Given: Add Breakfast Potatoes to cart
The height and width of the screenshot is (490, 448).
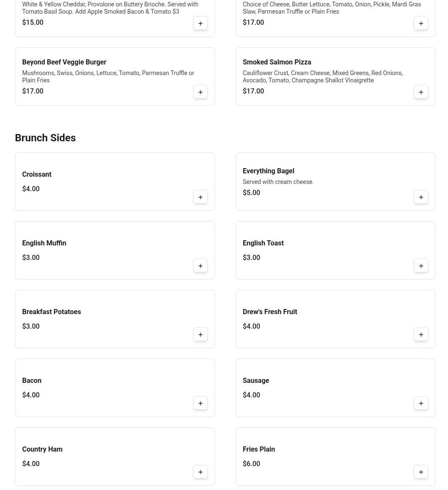Looking at the screenshot, I should (x=201, y=335).
